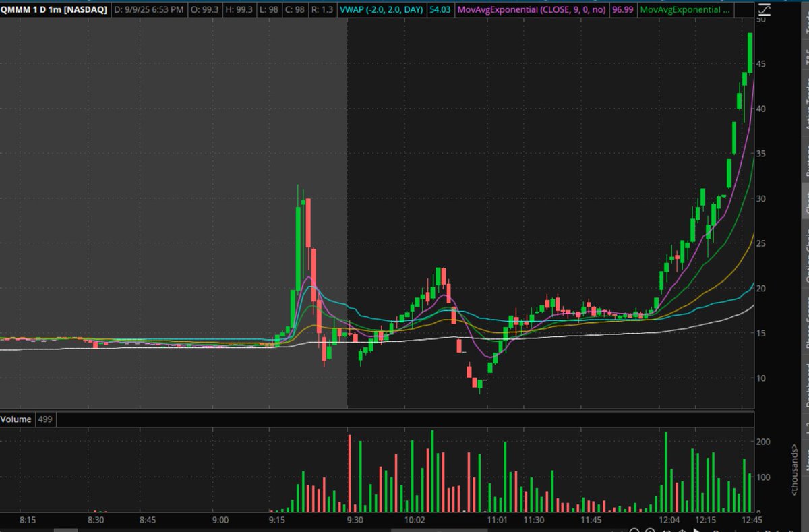Click the price axis scale icon at top right

pyautogui.click(x=763, y=10)
